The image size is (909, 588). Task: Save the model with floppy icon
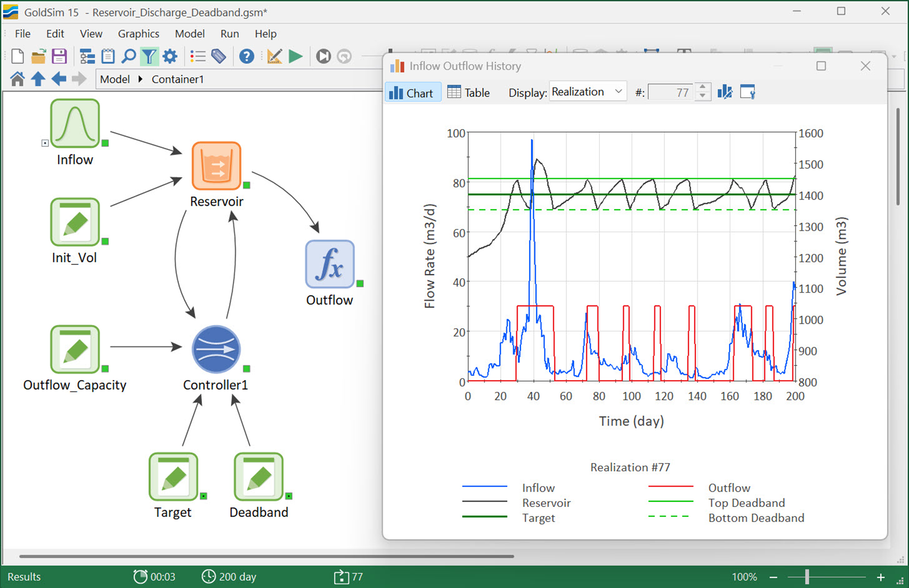click(x=59, y=56)
